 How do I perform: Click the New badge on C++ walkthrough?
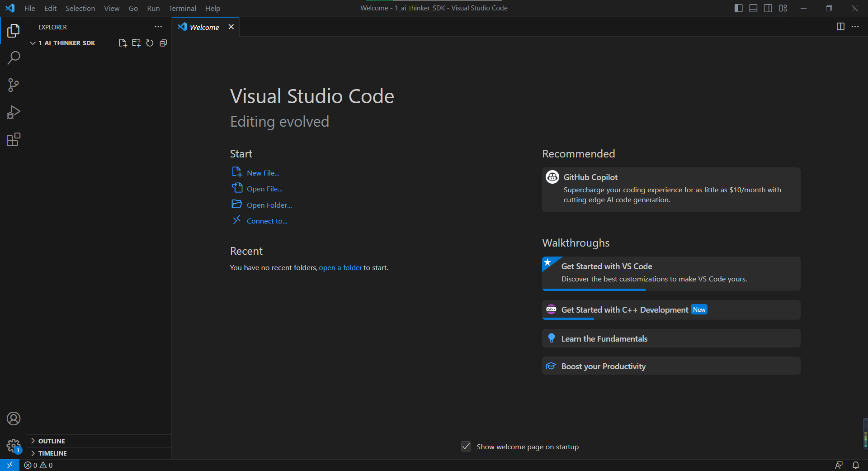[x=699, y=309]
